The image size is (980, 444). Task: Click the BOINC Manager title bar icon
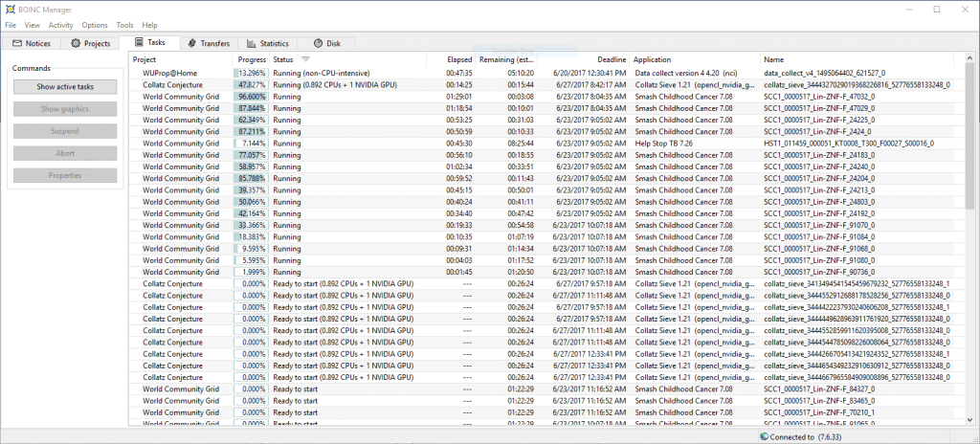point(10,10)
